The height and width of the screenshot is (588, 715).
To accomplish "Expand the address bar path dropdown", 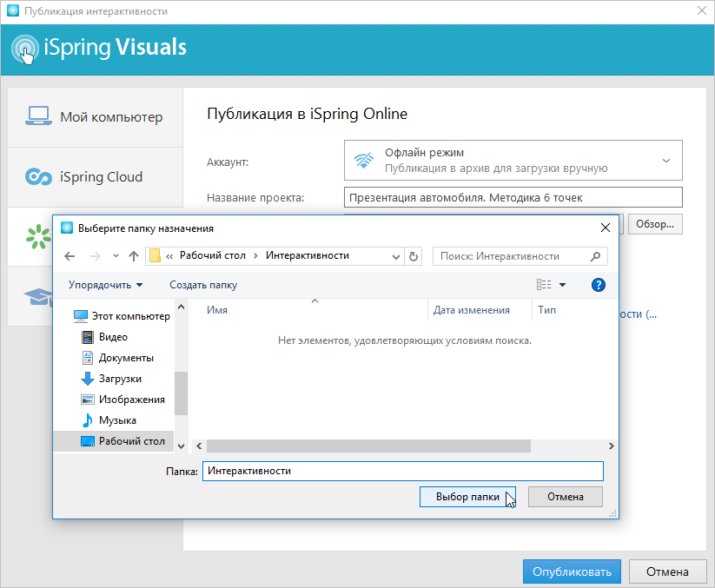I will [396, 256].
